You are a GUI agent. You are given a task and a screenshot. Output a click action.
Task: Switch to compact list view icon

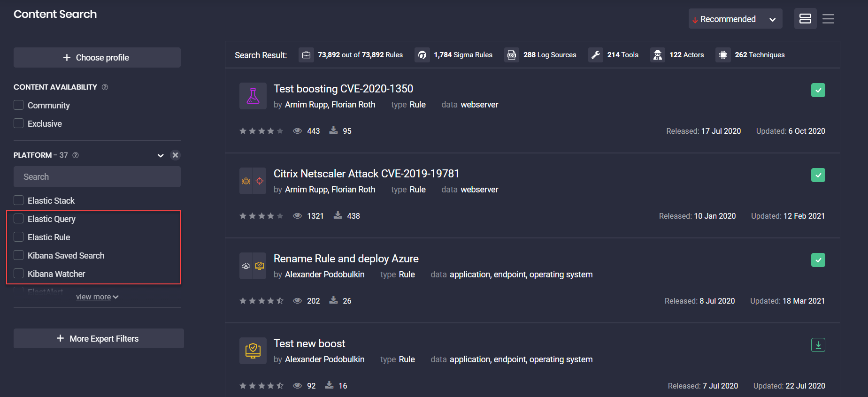pos(828,19)
